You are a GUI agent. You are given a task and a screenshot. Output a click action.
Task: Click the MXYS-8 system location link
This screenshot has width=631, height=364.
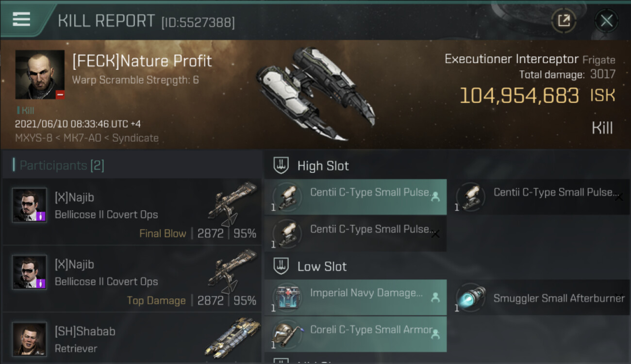[33, 138]
